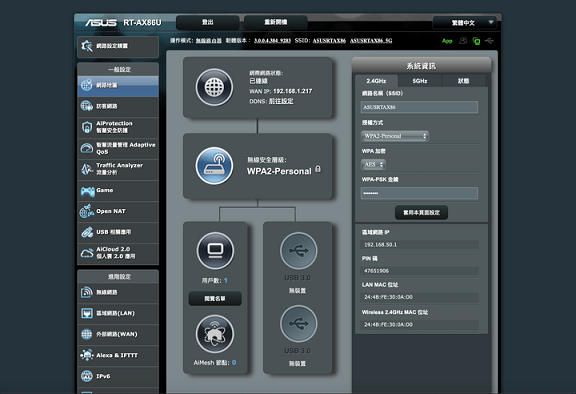Open the Network Map sidebar item
This screenshot has width=576, height=394.
(118, 86)
